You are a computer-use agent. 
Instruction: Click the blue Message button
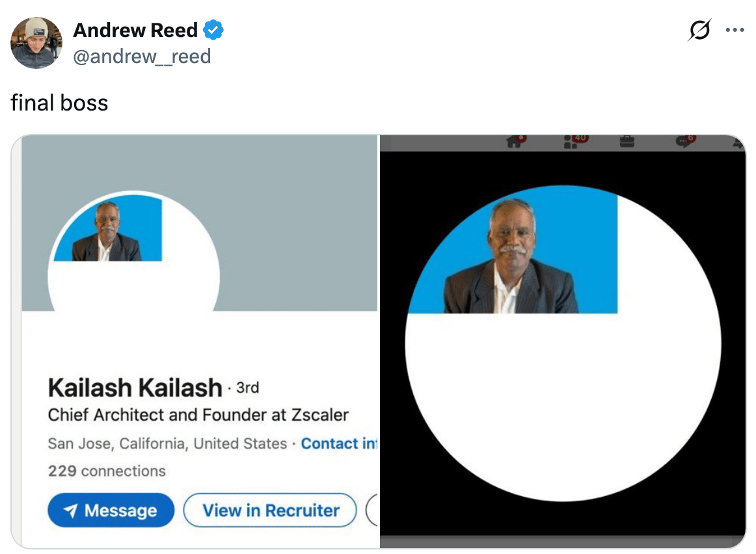(x=111, y=510)
